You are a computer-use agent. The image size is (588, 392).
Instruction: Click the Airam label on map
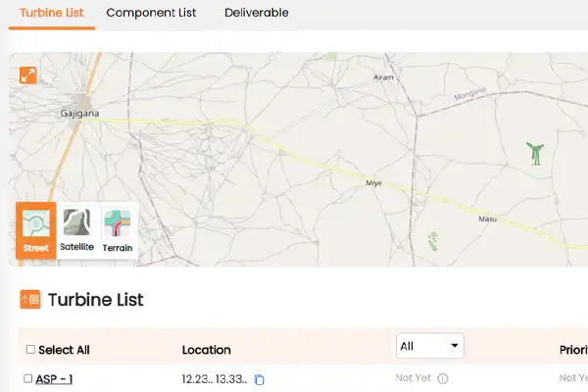(383, 77)
